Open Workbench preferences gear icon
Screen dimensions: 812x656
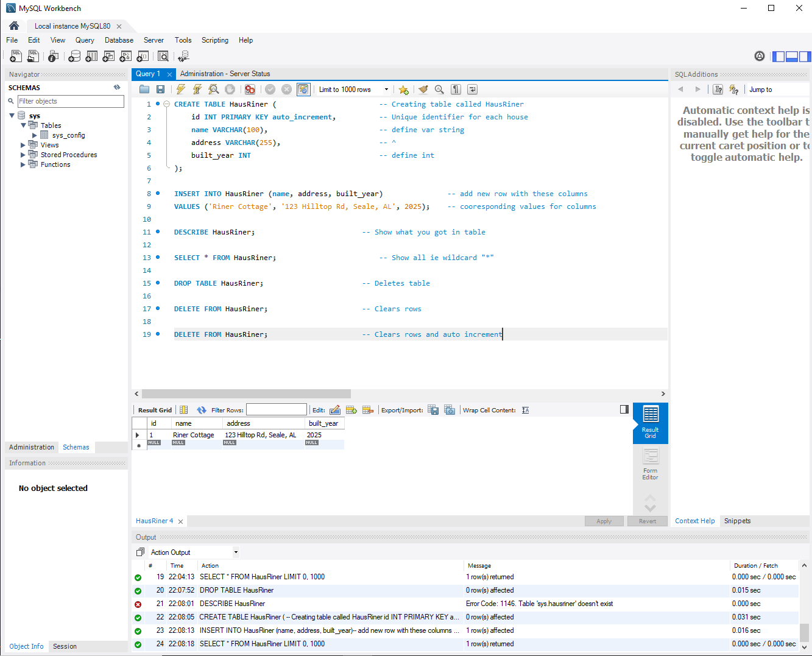tap(760, 56)
